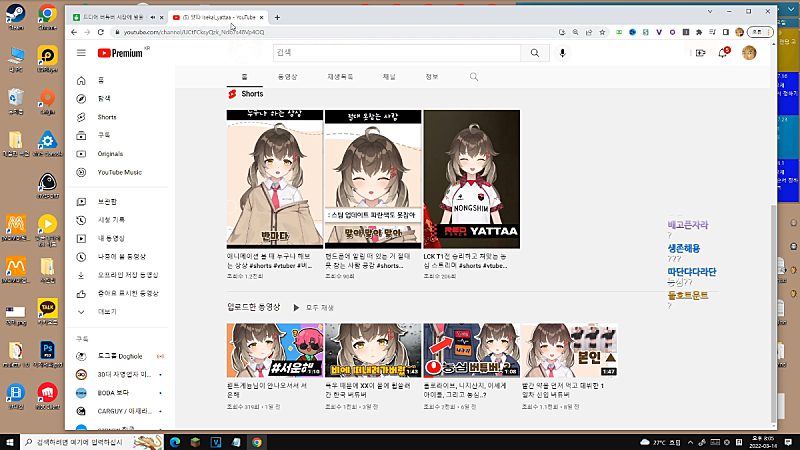Open the Chrome extensions puzzle icon
Viewport: 800px width, 450px height.
[699, 32]
